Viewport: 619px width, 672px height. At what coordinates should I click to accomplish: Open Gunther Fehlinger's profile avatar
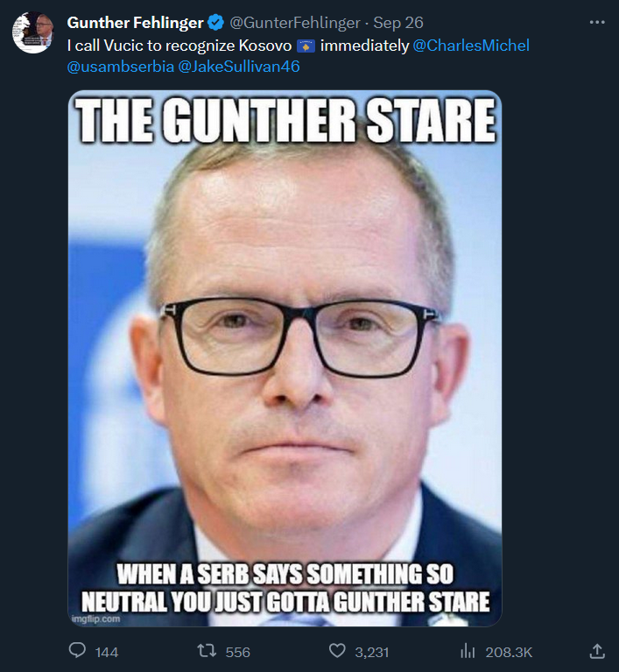[32, 32]
